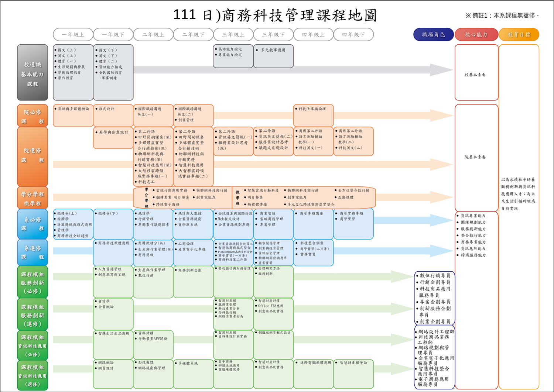Click 課程模組資訊科技應用（必修）row label

(x=33, y=345)
